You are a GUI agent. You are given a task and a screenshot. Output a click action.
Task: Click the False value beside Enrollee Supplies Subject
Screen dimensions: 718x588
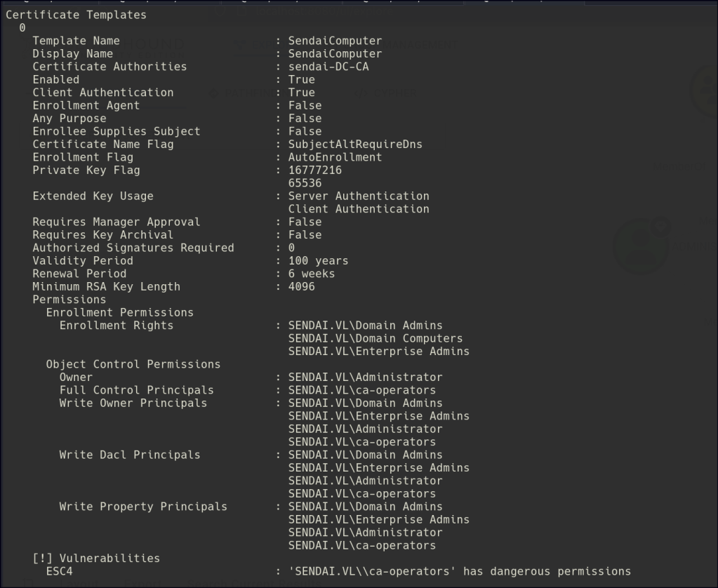tap(305, 131)
